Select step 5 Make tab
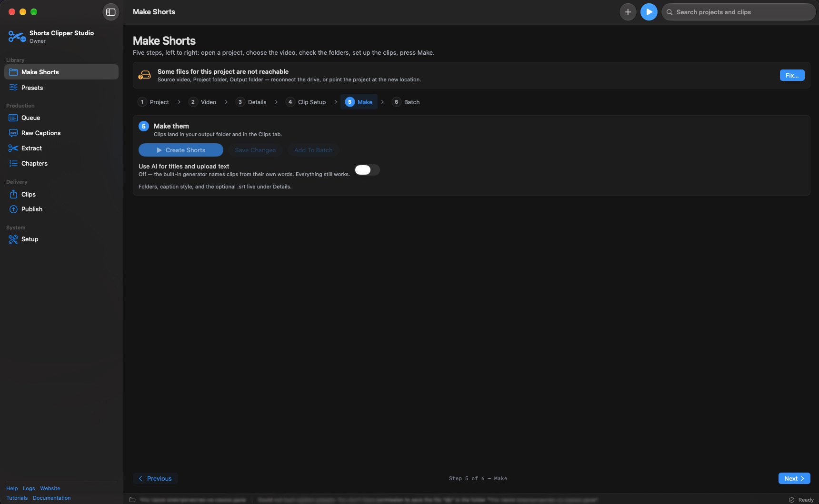The width and height of the screenshot is (819, 504). coord(359,102)
